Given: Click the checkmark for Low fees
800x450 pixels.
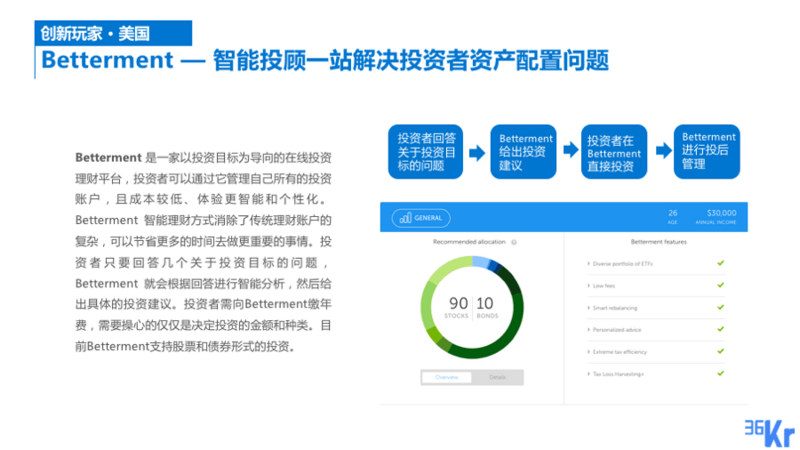Looking at the screenshot, I should pos(720,285).
